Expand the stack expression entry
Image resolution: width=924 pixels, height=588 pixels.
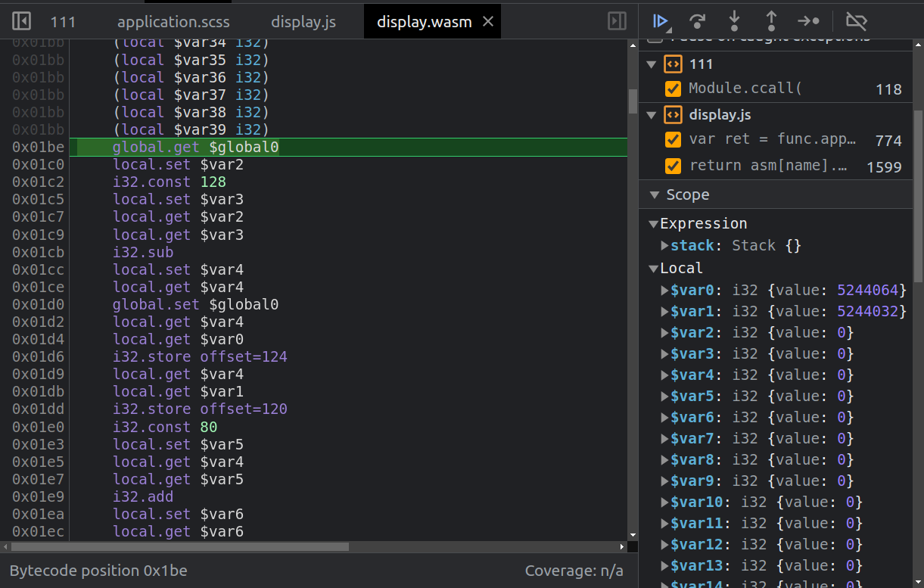(x=664, y=245)
